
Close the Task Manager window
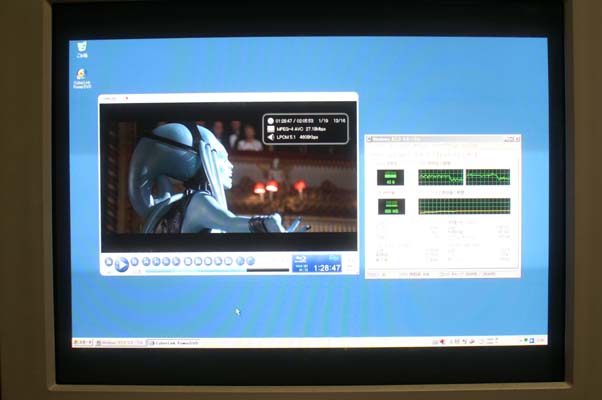click(518, 139)
